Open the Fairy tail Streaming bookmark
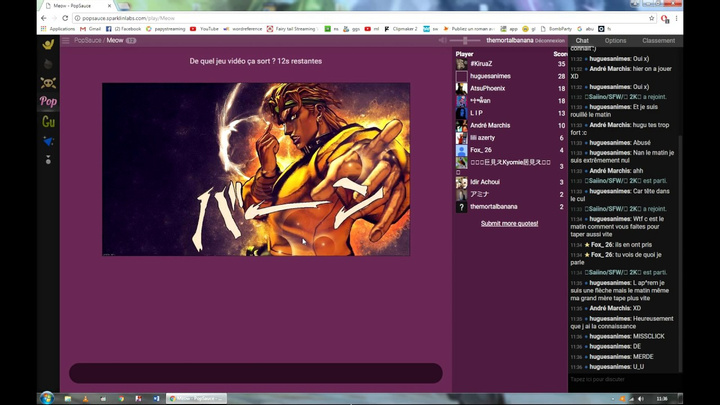This screenshot has height=405, width=720. [292, 28]
